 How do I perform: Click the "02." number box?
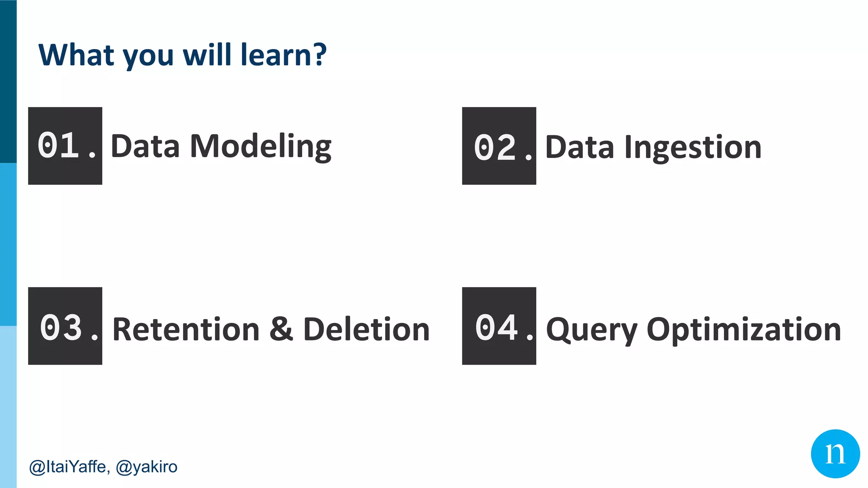click(499, 146)
